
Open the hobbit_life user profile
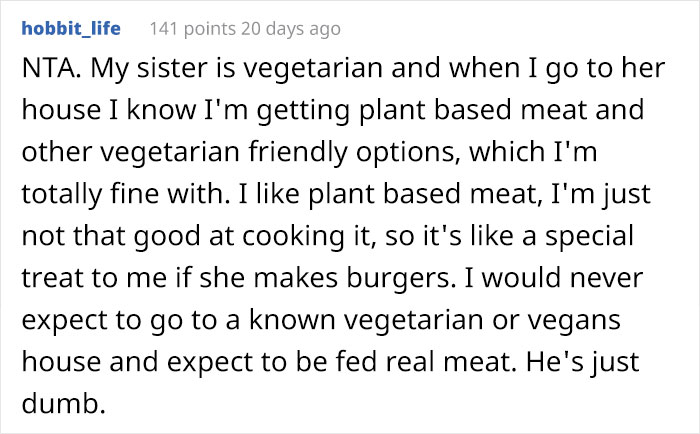(70, 29)
